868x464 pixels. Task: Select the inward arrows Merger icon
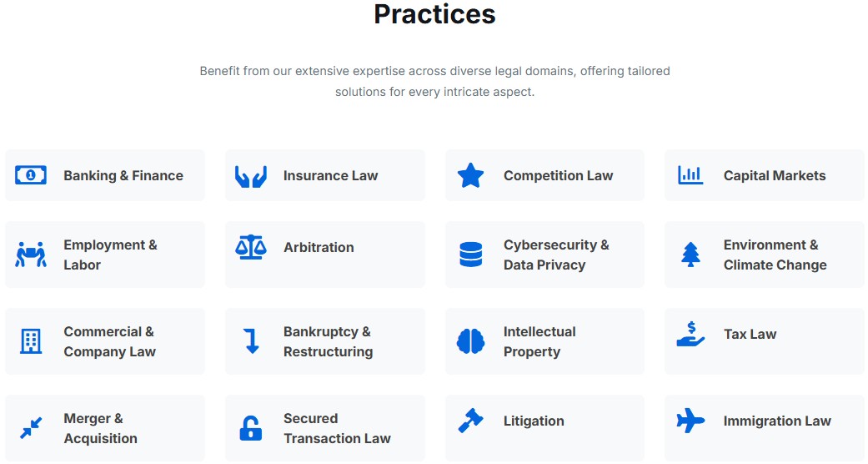pyautogui.click(x=31, y=428)
